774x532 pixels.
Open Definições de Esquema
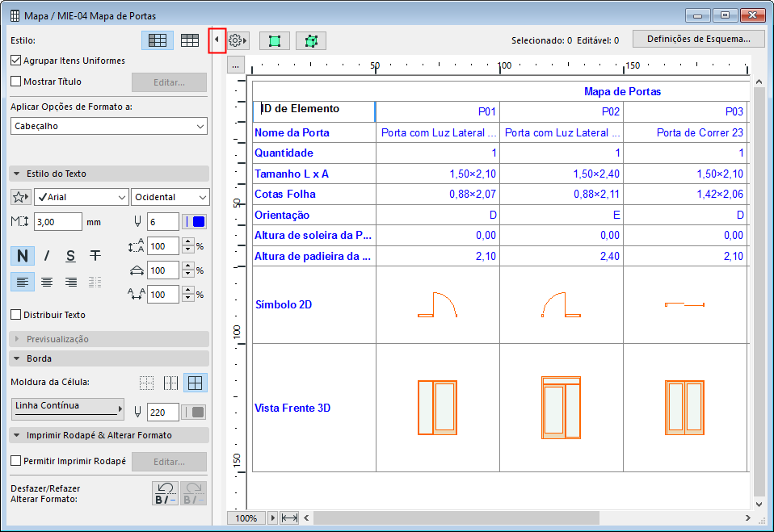click(699, 39)
